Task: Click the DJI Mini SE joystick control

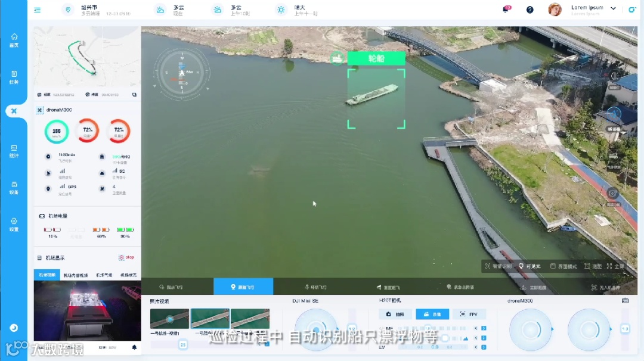Action: coord(315,329)
